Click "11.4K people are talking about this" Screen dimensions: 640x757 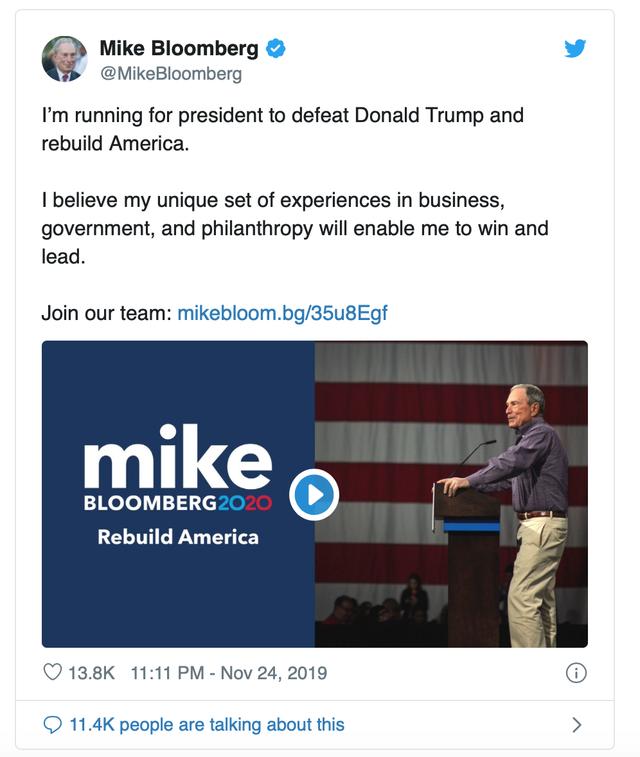coord(206,724)
